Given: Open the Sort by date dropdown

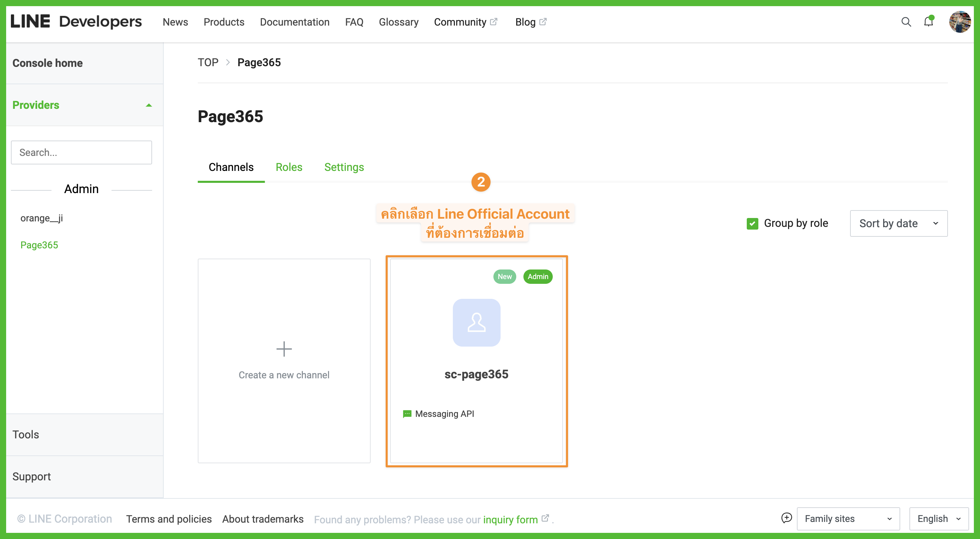Looking at the screenshot, I should 899,223.
